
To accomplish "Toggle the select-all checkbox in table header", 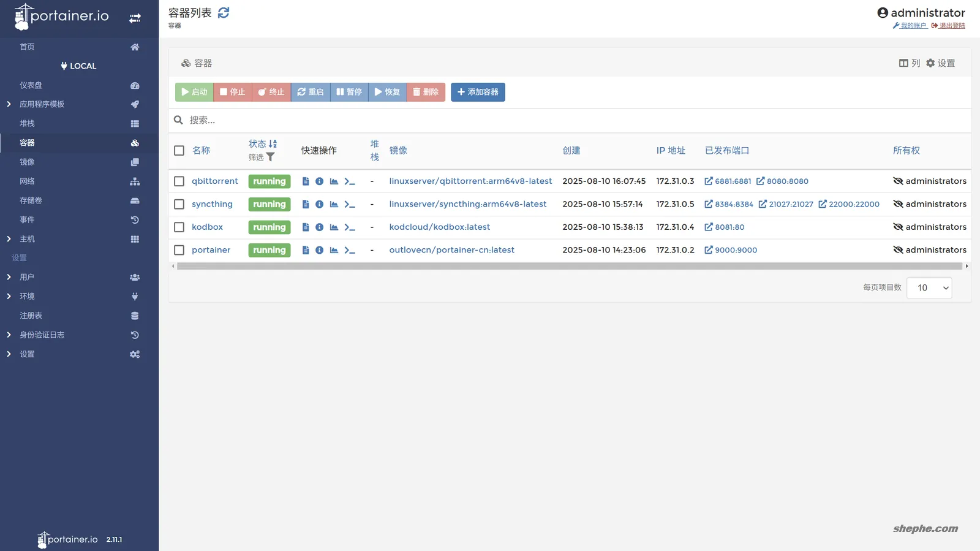I will pyautogui.click(x=179, y=151).
